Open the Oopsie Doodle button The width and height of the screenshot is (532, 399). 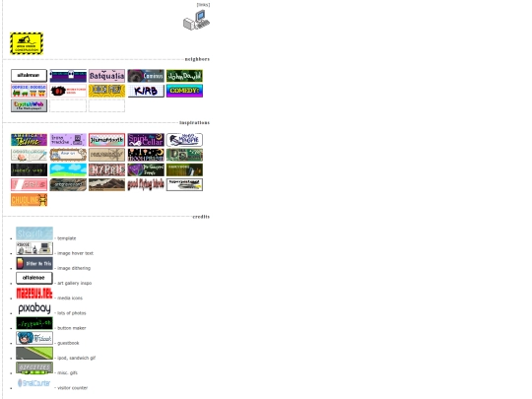29,91
